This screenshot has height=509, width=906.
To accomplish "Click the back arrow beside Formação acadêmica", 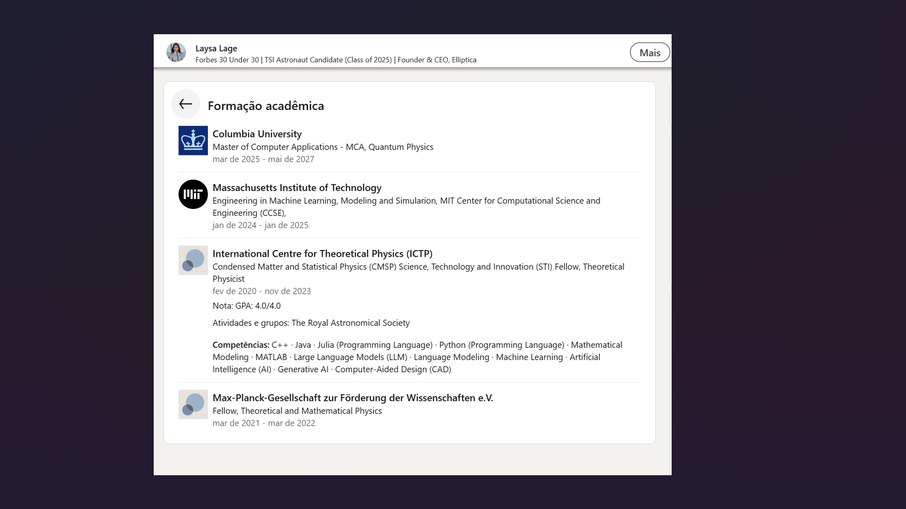I will click(185, 104).
